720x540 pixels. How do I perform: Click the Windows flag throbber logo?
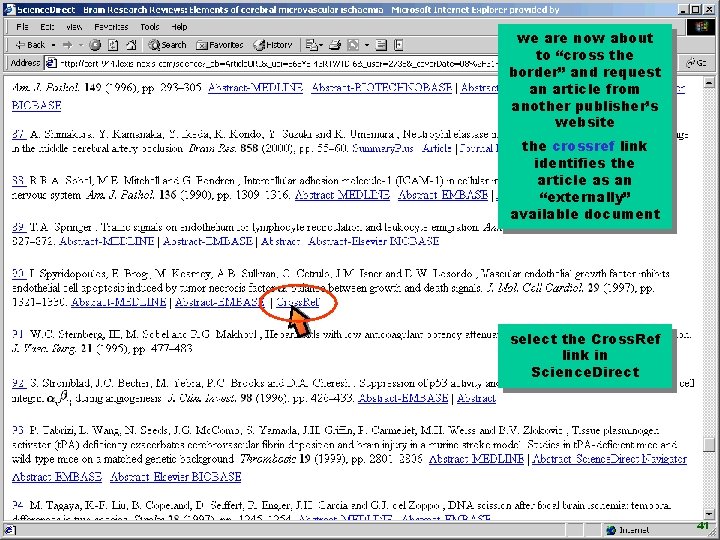pos(701,27)
